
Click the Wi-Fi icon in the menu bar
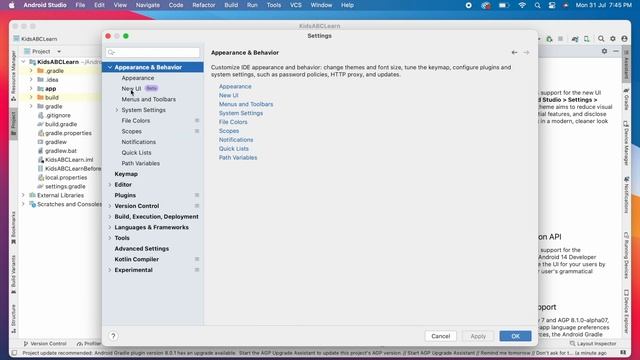(522, 5)
